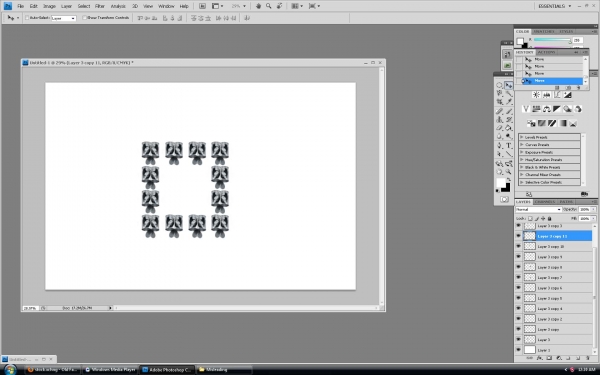The width and height of the screenshot is (600, 375).
Task: Click the foreground color swatch in toolbox
Action: 501,183
